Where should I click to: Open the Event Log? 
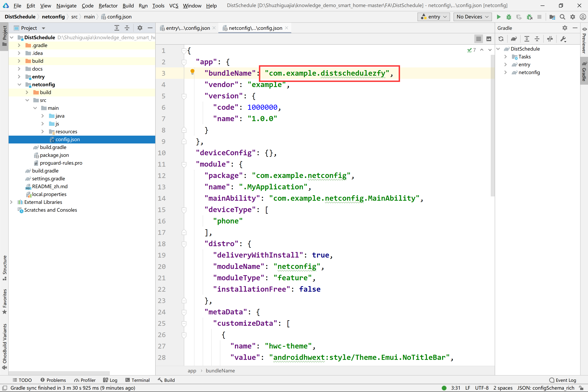563,380
